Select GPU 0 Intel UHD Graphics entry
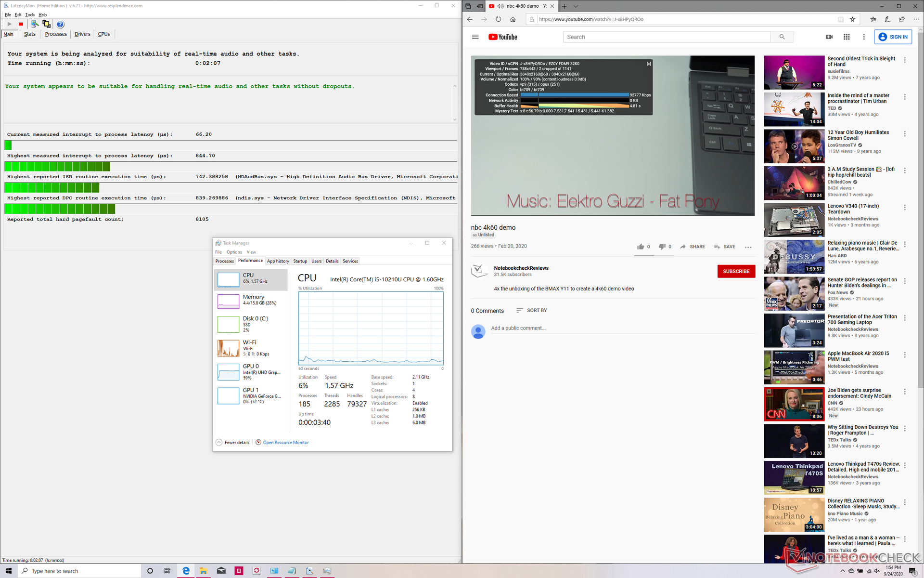The height and width of the screenshot is (578, 924). click(x=251, y=372)
